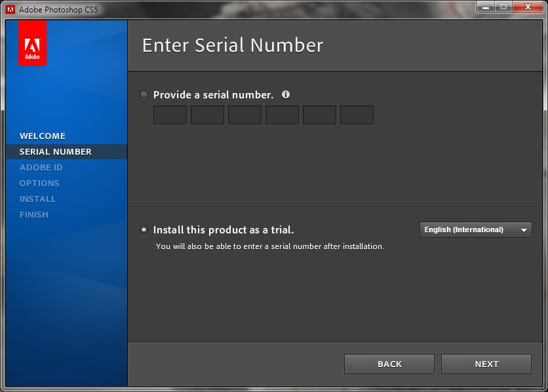
Task: Select the ADOBE ID step in sidebar
Action: coord(41,167)
